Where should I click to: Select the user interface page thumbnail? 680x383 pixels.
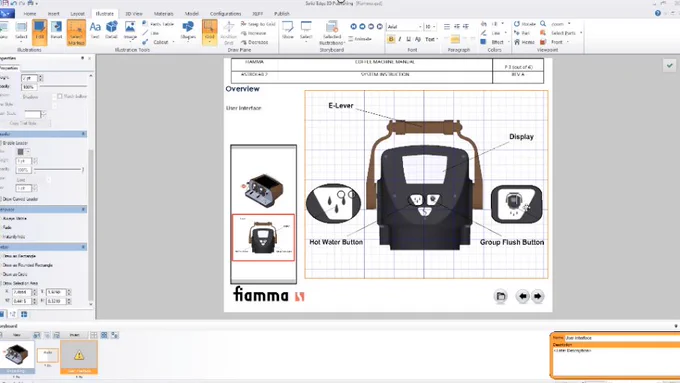[263, 238]
